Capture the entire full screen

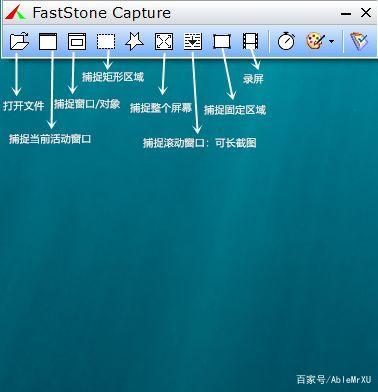(164, 41)
